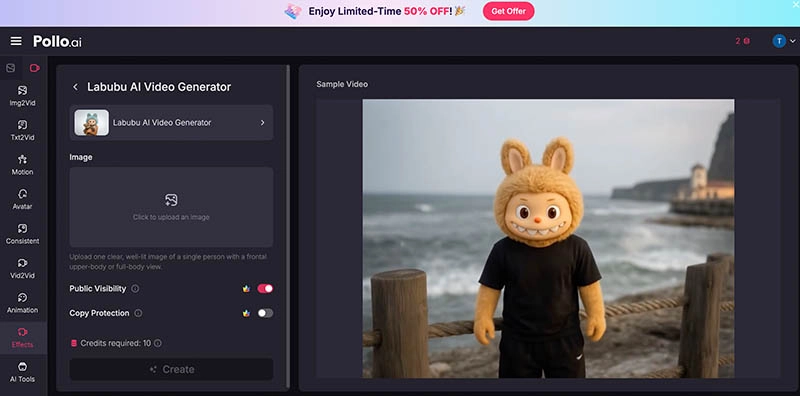This screenshot has width=800, height=396.
Task: Play the Labubu sample video
Action: [548, 238]
